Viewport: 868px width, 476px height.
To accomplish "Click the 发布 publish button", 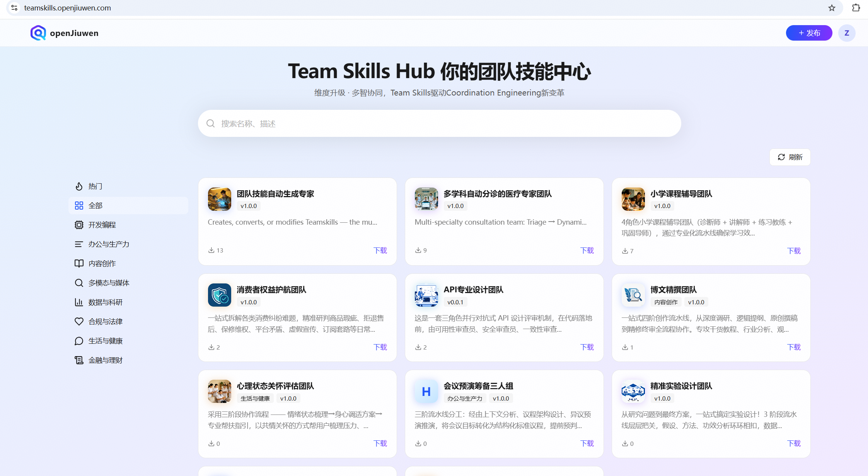I will [x=809, y=33].
